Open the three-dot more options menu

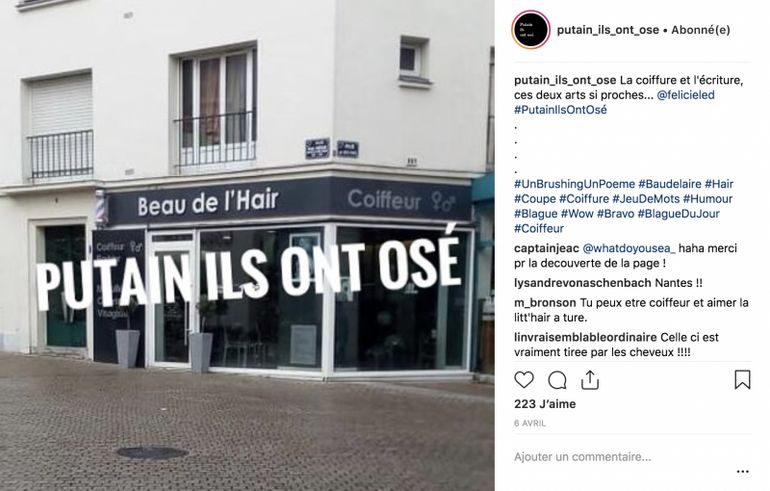click(x=743, y=472)
